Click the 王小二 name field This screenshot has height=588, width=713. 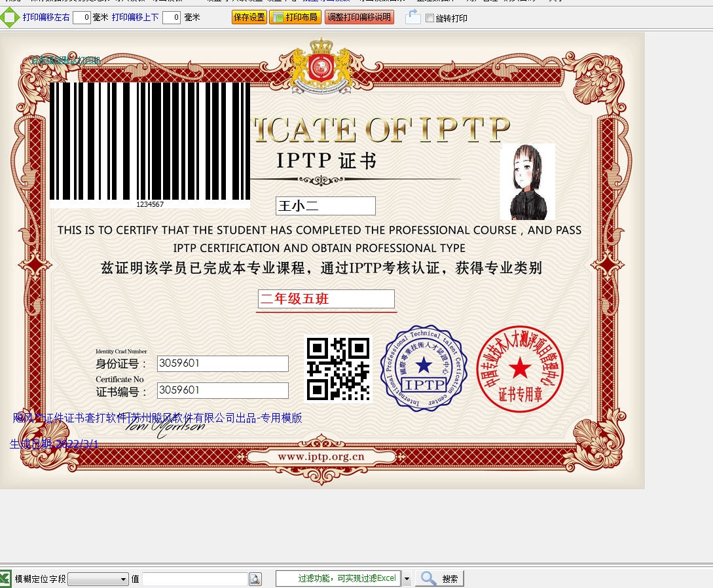(325, 206)
